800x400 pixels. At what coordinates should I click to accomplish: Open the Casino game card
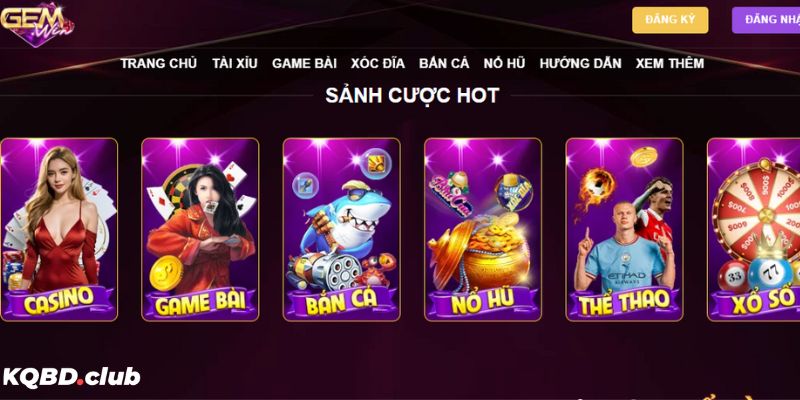[x=59, y=230]
